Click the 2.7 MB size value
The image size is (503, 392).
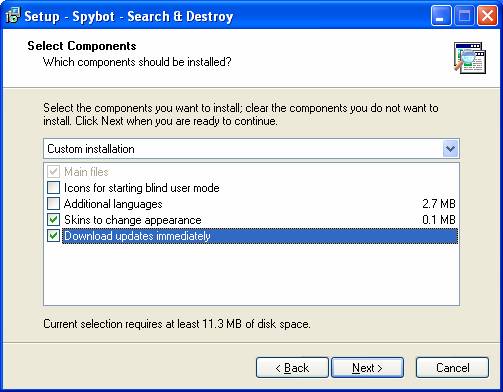tap(439, 204)
